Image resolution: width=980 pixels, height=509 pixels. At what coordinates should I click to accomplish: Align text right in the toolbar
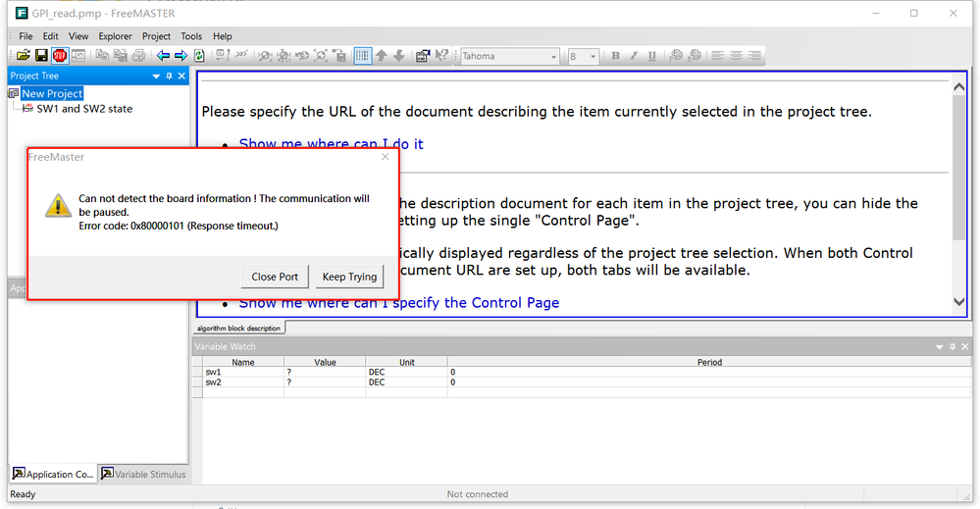tap(754, 56)
